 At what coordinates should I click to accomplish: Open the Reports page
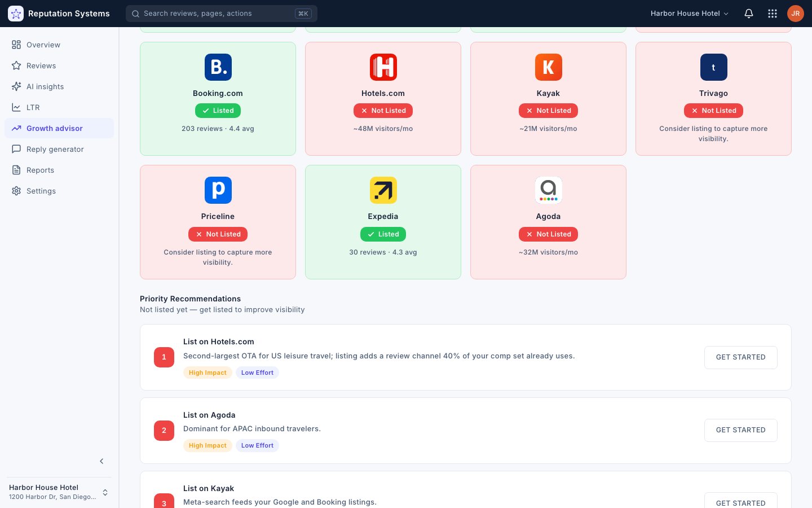click(59, 170)
